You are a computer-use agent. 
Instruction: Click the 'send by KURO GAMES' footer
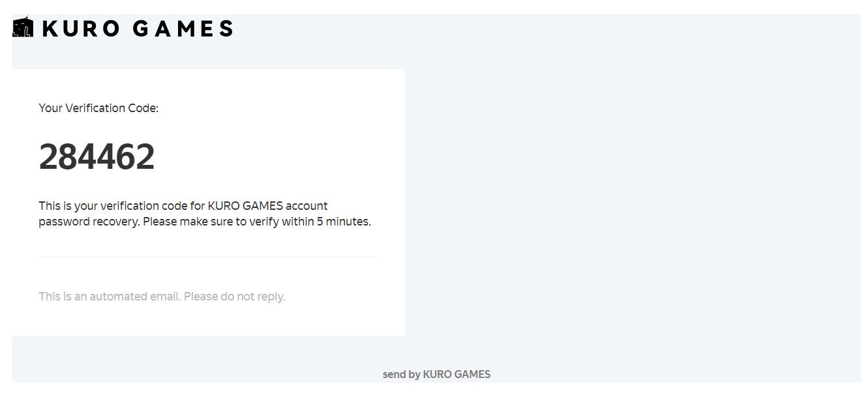click(x=436, y=374)
